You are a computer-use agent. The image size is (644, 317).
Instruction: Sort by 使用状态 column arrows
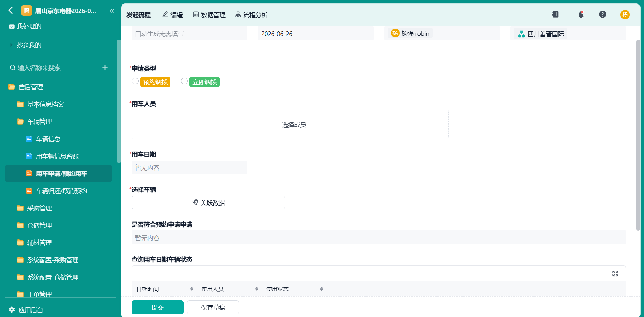[x=321, y=289]
